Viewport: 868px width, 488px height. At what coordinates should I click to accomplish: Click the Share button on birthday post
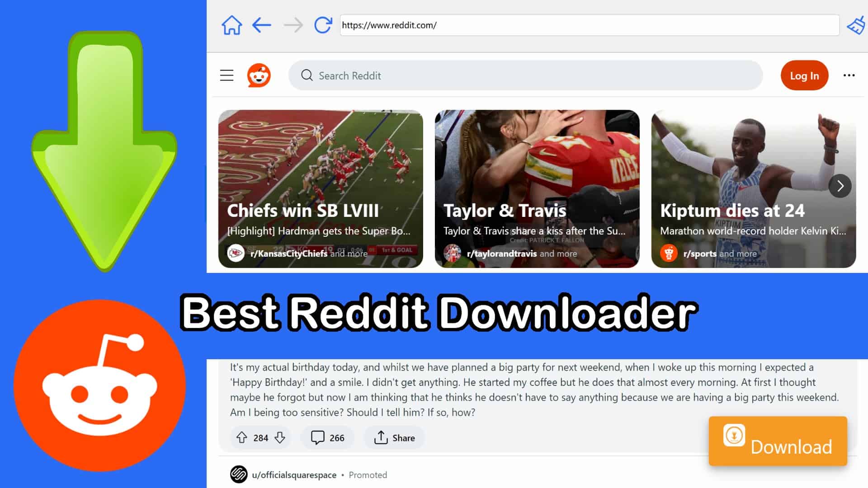pyautogui.click(x=395, y=437)
